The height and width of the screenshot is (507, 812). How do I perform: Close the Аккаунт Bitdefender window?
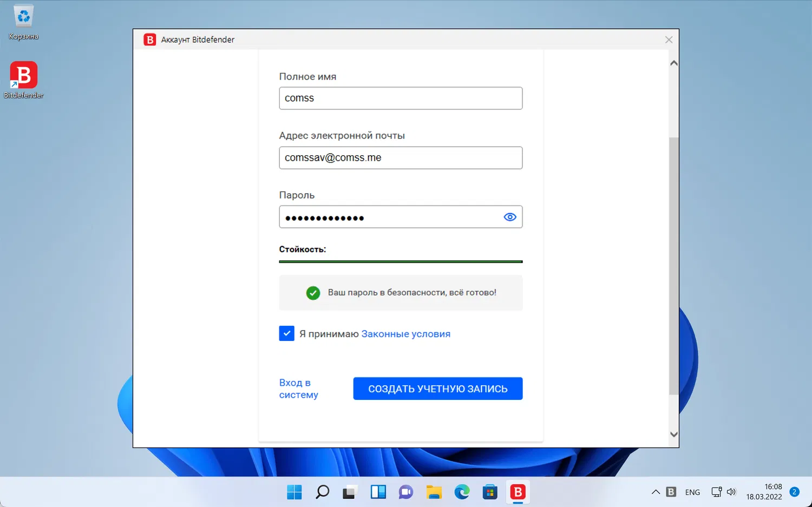pyautogui.click(x=669, y=39)
